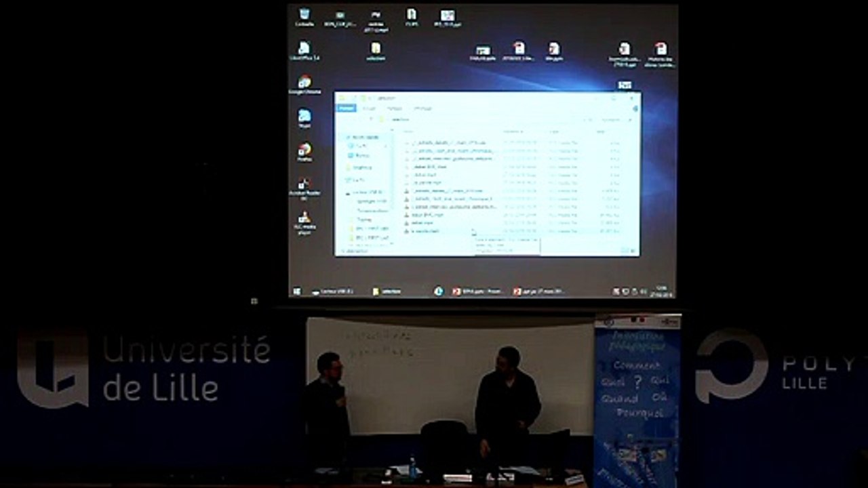Switch to the second PowerPoint taskbar window
The image size is (868, 488).
(x=538, y=291)
